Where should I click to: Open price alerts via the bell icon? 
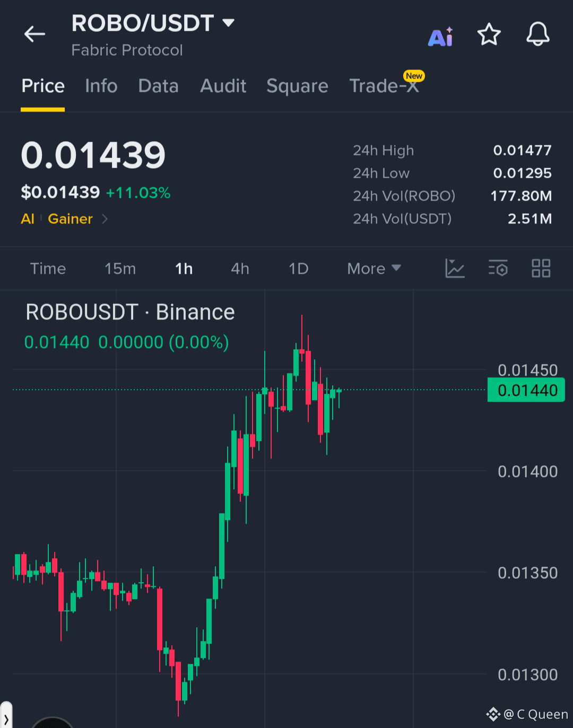point(537,34)
